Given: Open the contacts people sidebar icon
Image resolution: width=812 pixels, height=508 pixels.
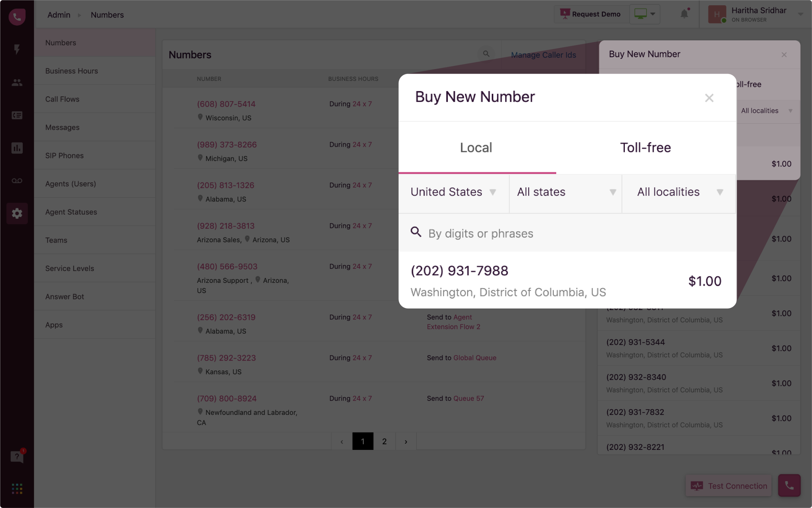Looking at the screenshot, I should (x=17, y=82).
